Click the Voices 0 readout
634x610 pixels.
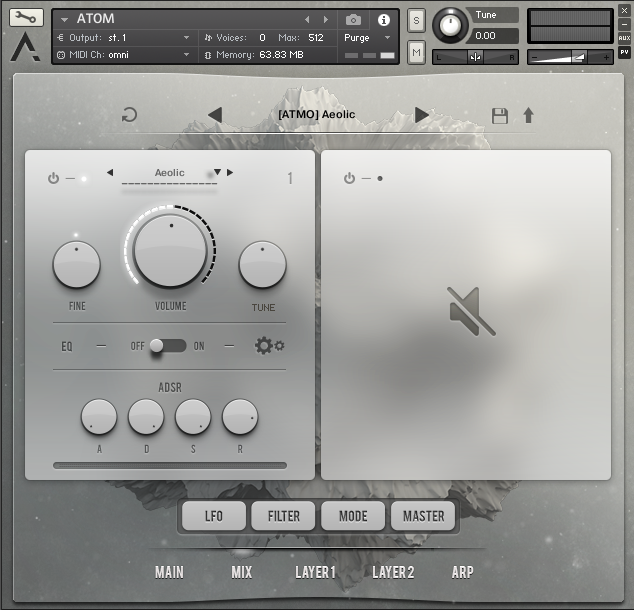(262, 38)
